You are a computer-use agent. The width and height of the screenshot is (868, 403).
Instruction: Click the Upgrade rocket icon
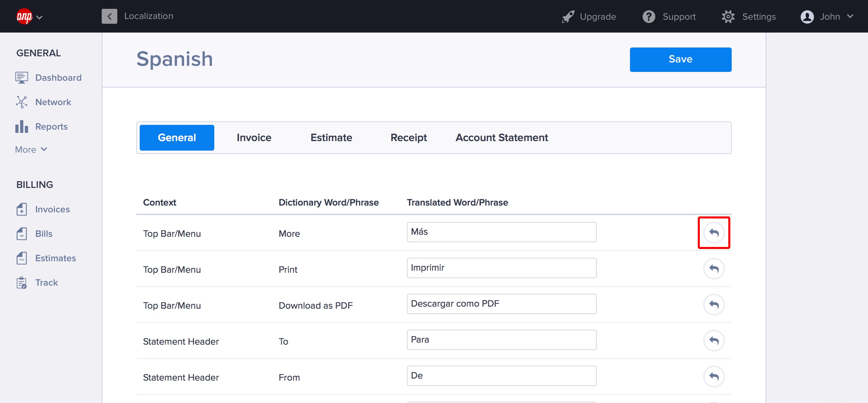coord(568,17)
